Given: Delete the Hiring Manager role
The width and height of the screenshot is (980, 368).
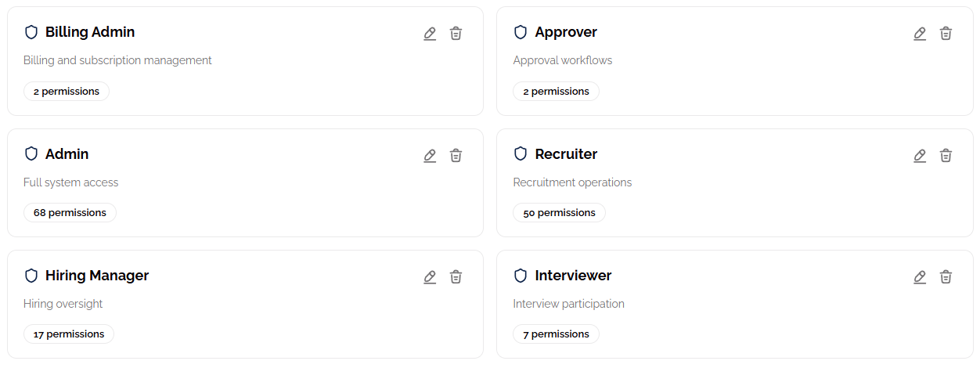Looking at the screenshot, I should [456, 277].
